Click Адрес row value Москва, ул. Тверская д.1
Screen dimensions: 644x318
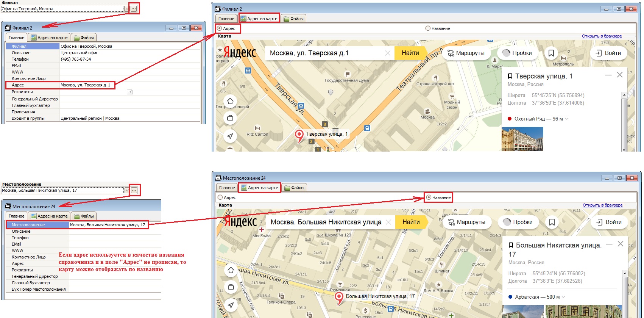coord(86,85)
